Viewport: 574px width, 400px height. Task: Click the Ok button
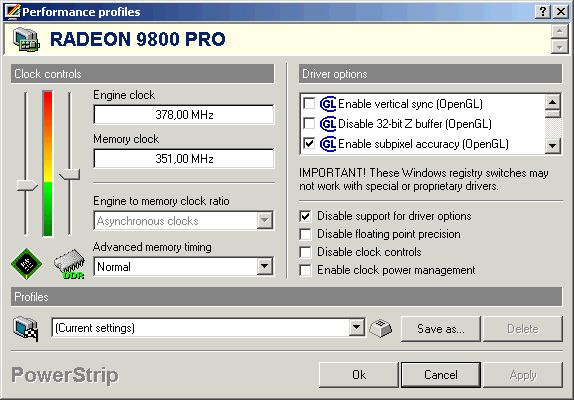[x=359, y=375]
